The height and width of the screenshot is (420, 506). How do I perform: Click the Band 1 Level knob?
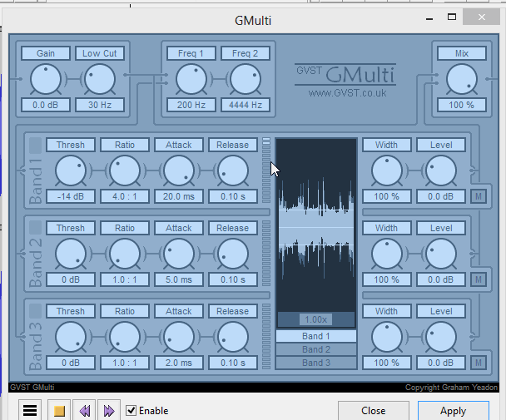pos(441,170)
